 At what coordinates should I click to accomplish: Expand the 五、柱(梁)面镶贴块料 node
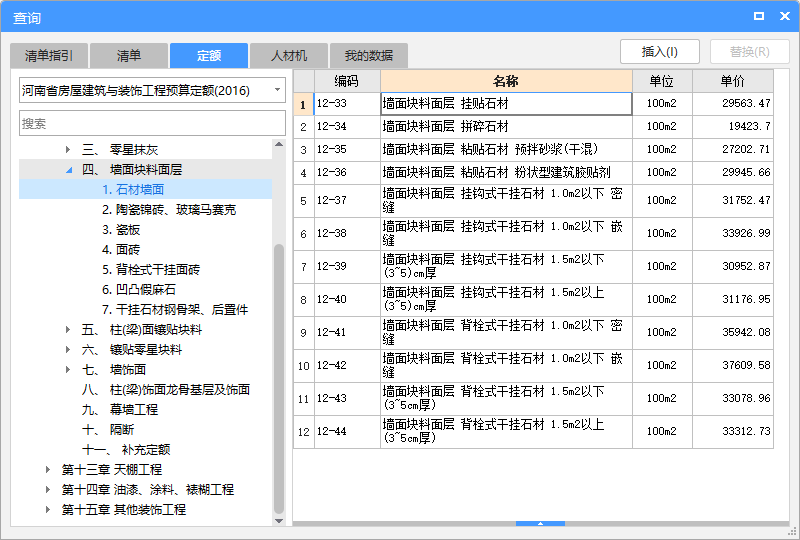point(68,330)
